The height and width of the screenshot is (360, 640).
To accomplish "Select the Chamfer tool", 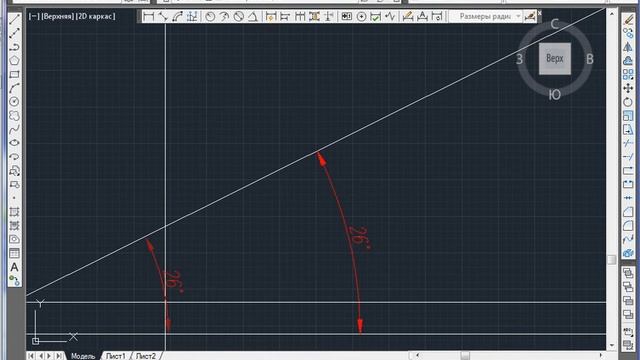I will coord(628,212).
